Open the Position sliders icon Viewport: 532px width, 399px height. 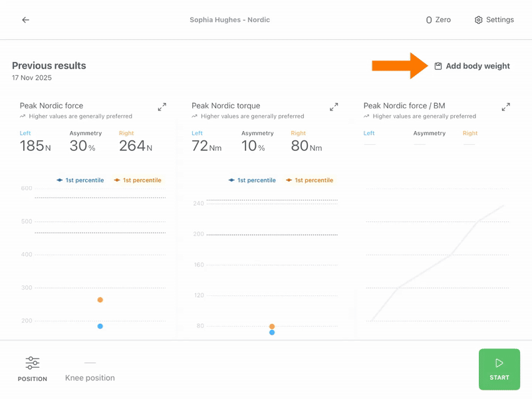(33, 363)
